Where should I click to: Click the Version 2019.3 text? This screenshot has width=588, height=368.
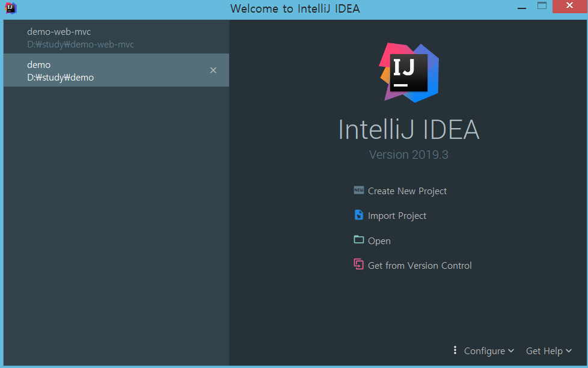point(409,155)
